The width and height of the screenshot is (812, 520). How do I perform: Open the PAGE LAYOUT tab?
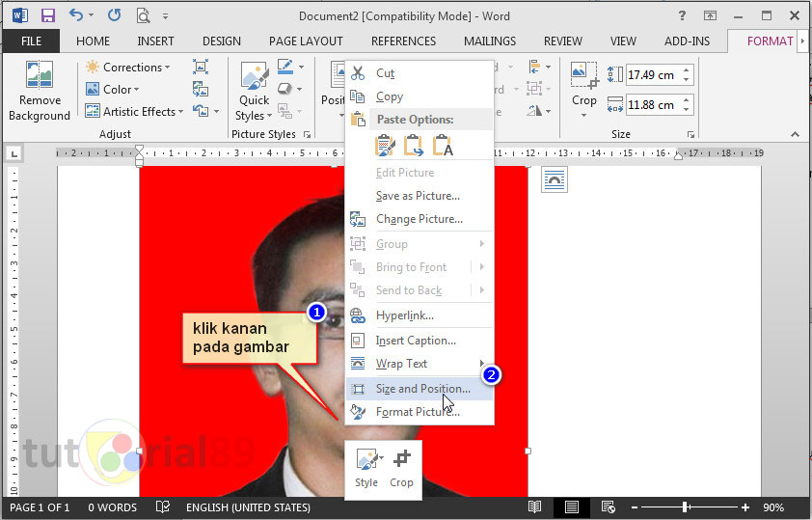click(306, 41)
